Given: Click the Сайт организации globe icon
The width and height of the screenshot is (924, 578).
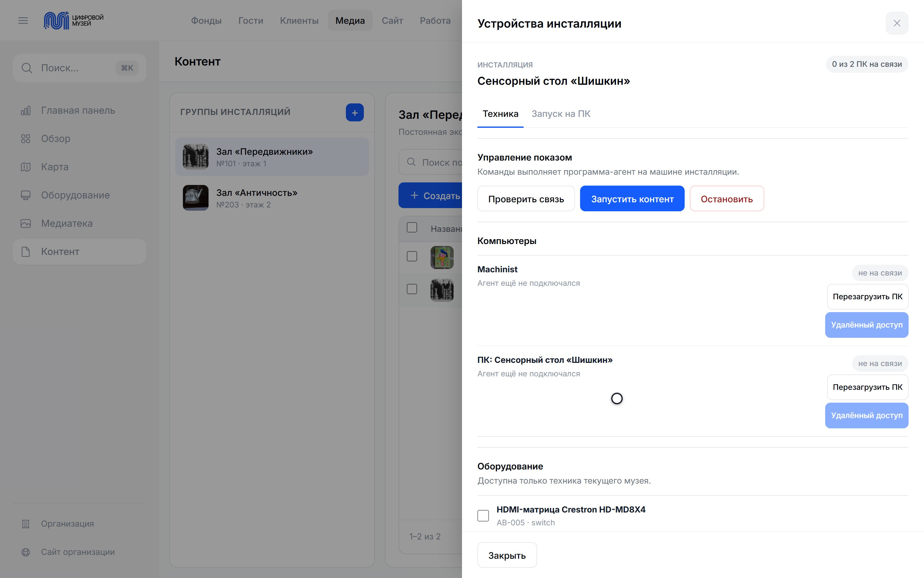Looking at the screenshot, I should (26, 552).
